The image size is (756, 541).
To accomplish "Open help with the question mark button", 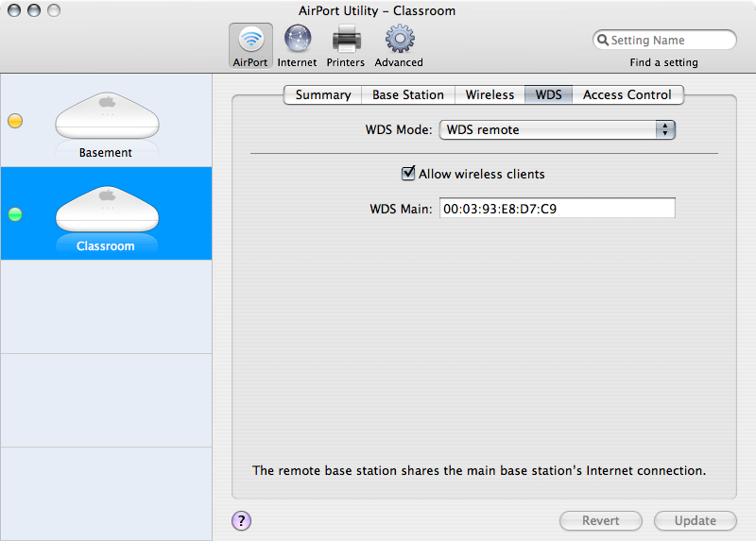I will tap(241, 520).
